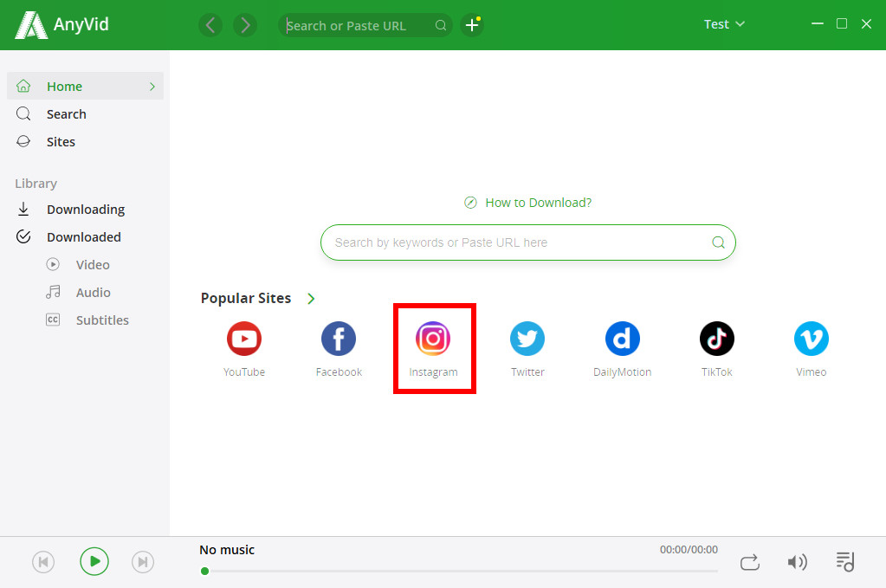Open the playlist queue icon
886x588 pixels.
(845, 561)
